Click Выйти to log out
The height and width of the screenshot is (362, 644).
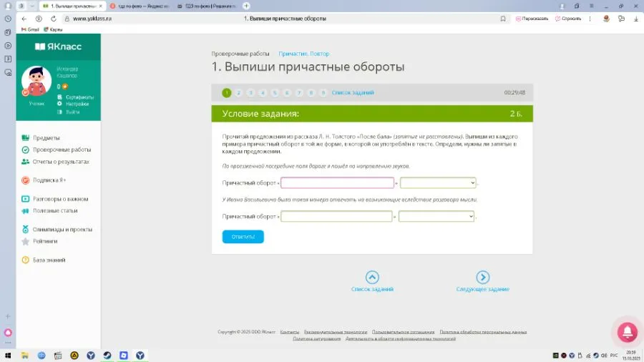click(73, 112)
